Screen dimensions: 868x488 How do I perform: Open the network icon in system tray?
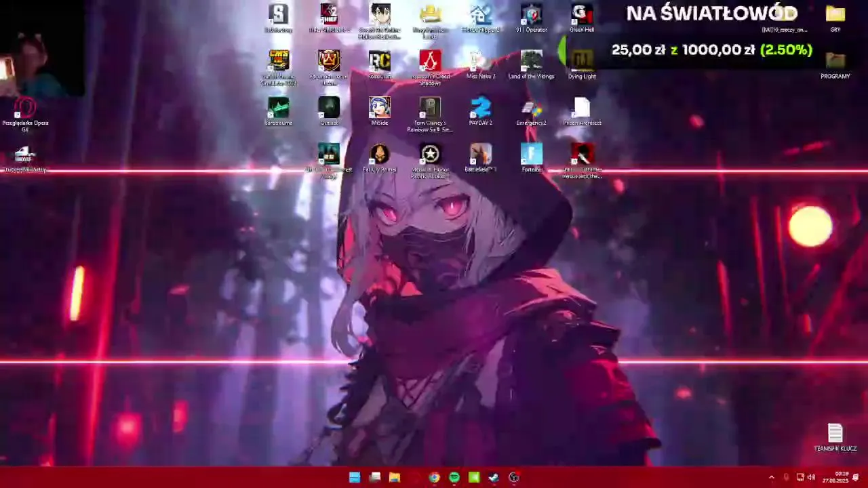click(x=800, y=477)
